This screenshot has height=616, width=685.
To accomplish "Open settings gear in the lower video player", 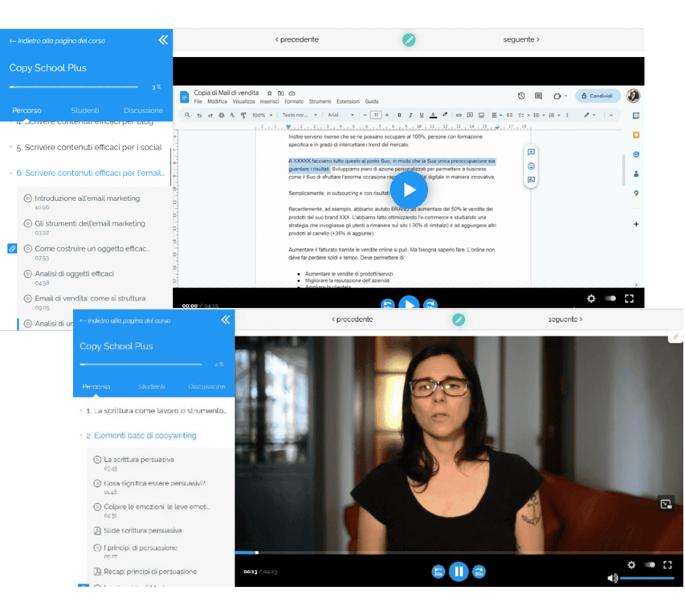I will (631, 565).
